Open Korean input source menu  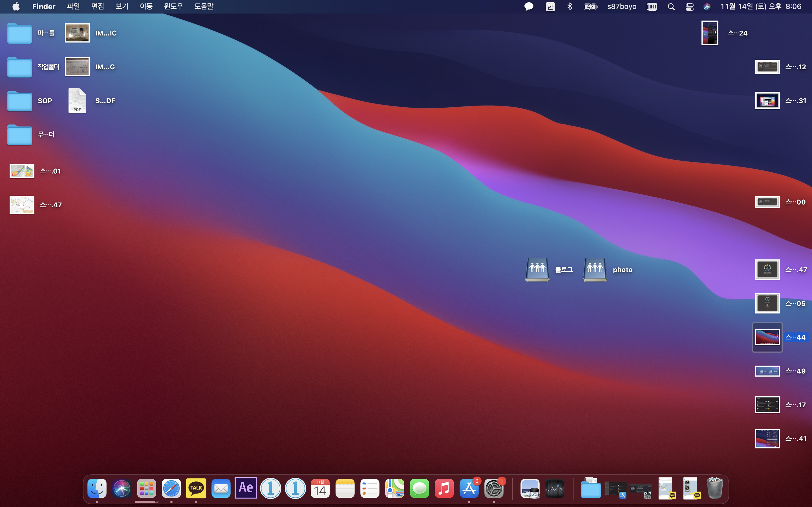(550, 7)
